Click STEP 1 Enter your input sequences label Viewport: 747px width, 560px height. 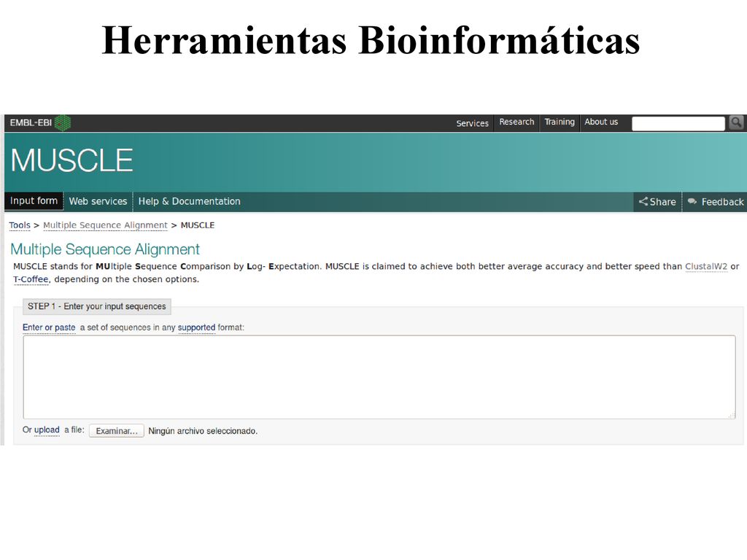97,306
